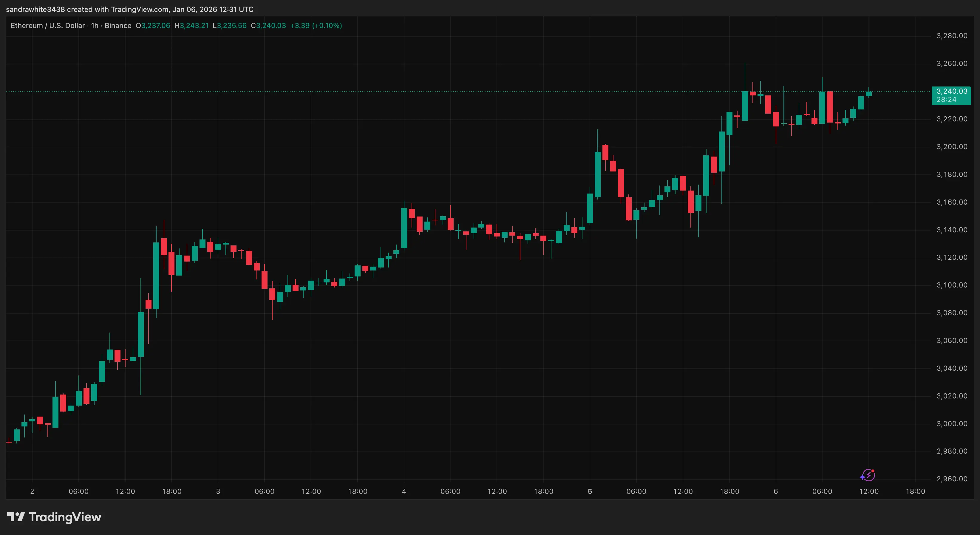This screenshot has width=980, height=535.
Task: Click the high price value H3,243.21
Action: (x=191, y=25)
